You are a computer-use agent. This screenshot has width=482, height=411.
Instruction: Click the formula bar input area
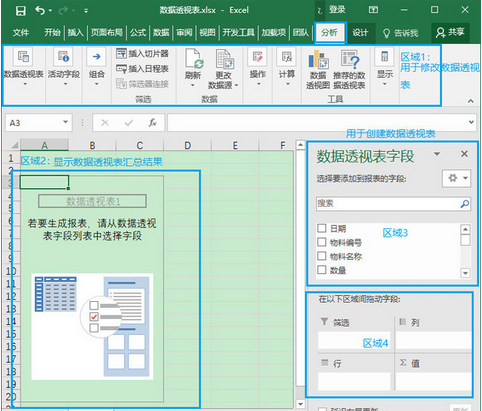[x=317, y=123]
